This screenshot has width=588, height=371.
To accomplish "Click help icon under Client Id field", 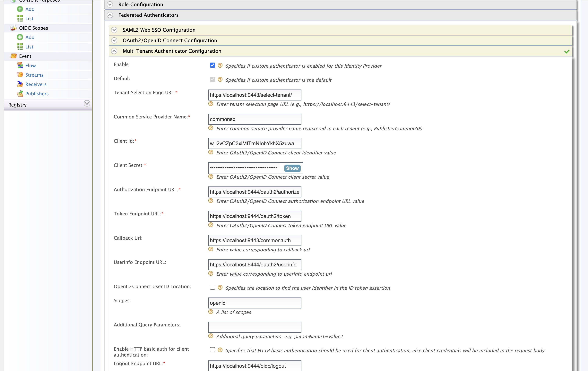I will tap(211, 152).
